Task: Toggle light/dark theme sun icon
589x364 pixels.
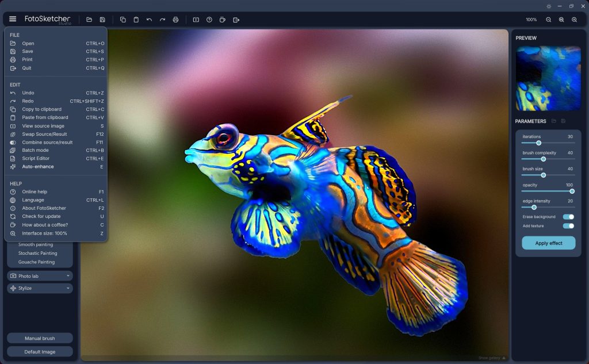Action: 549,6
